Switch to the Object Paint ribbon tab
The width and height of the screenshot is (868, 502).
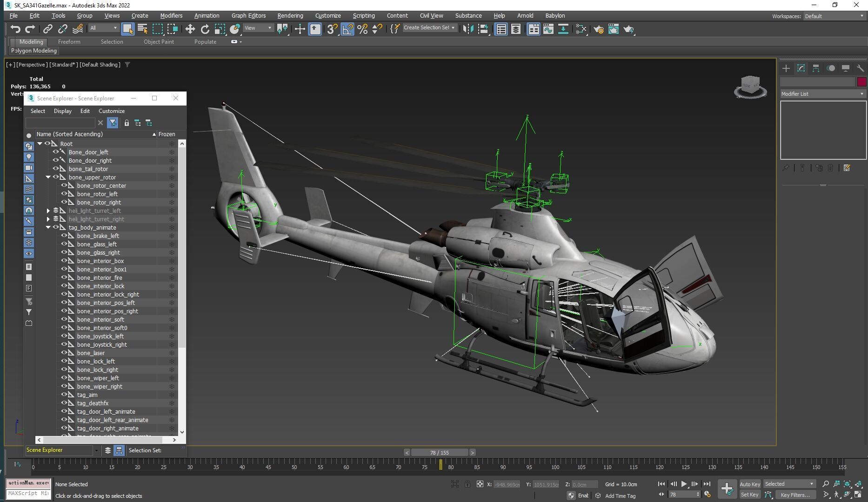click(159, 42)
